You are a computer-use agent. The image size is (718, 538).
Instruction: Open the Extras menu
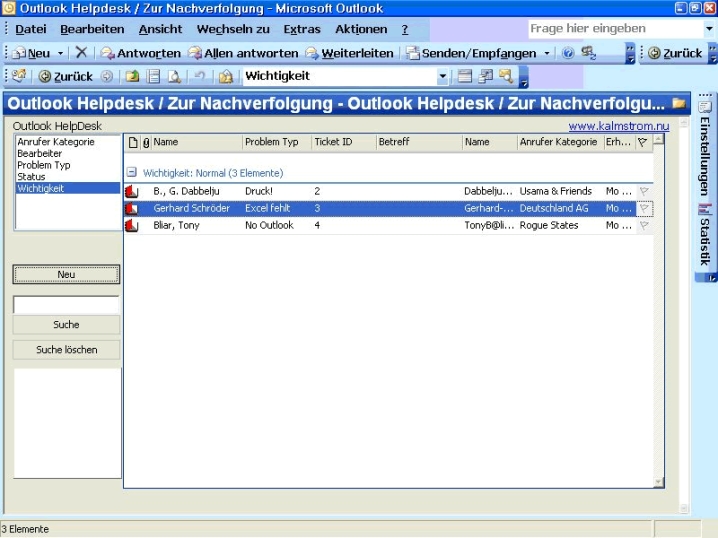[x=302, y=30]
